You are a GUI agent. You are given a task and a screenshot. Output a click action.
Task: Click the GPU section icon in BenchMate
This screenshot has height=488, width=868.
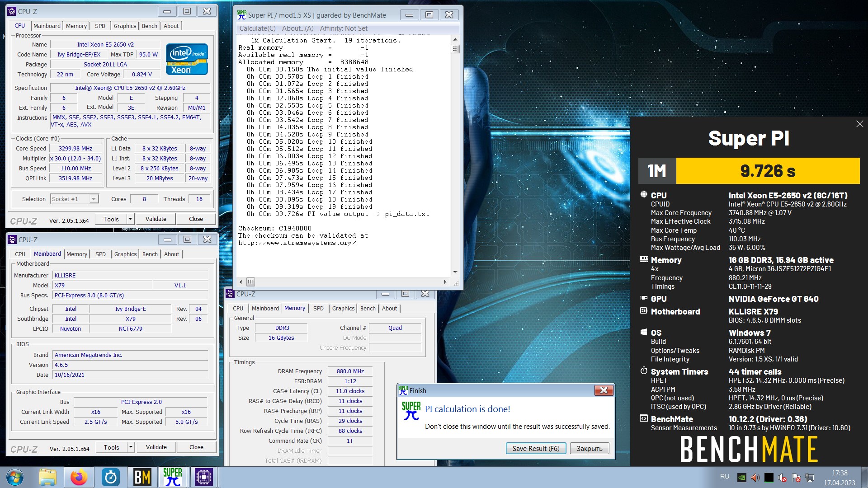644,298
